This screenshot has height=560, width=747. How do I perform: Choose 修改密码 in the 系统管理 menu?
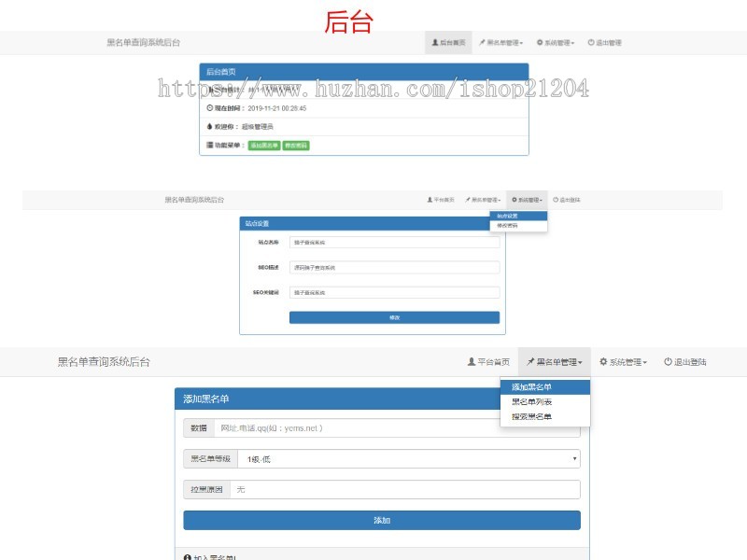(518, 226)
